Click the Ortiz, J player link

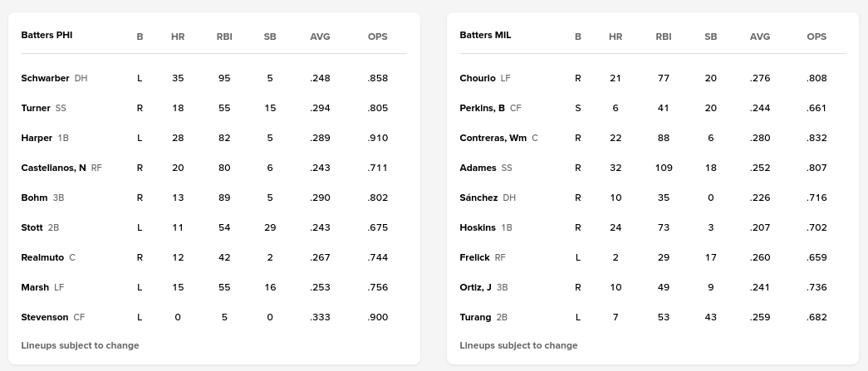[x=475, y=287]
